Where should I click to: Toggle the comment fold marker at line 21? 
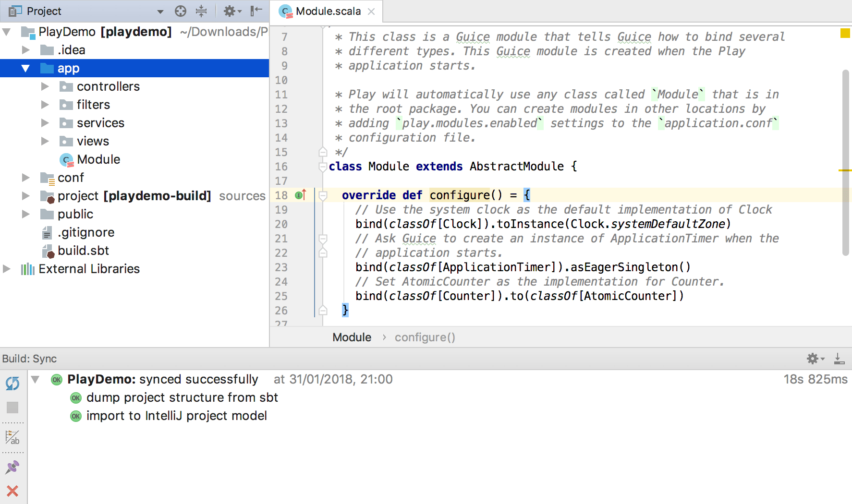pyautogui.click(x=323, y=239)
